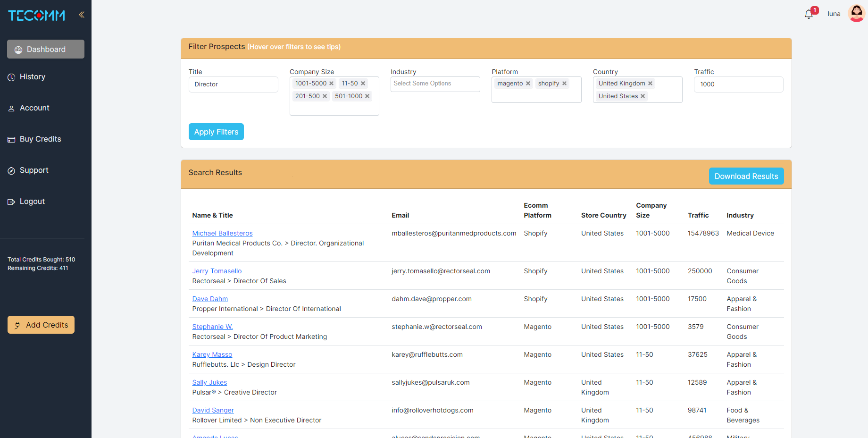Open the Support menu item
Screen dimensions: 868x438
coord(34,170)
